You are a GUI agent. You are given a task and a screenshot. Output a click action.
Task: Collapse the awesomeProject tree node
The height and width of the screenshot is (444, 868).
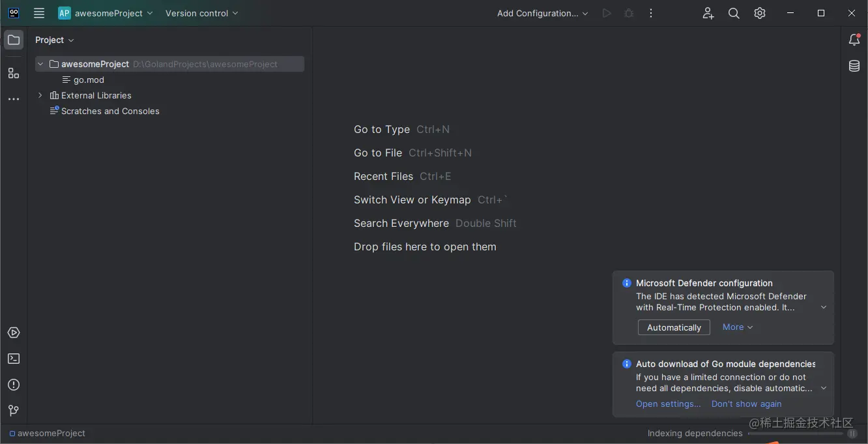point(41,64)
